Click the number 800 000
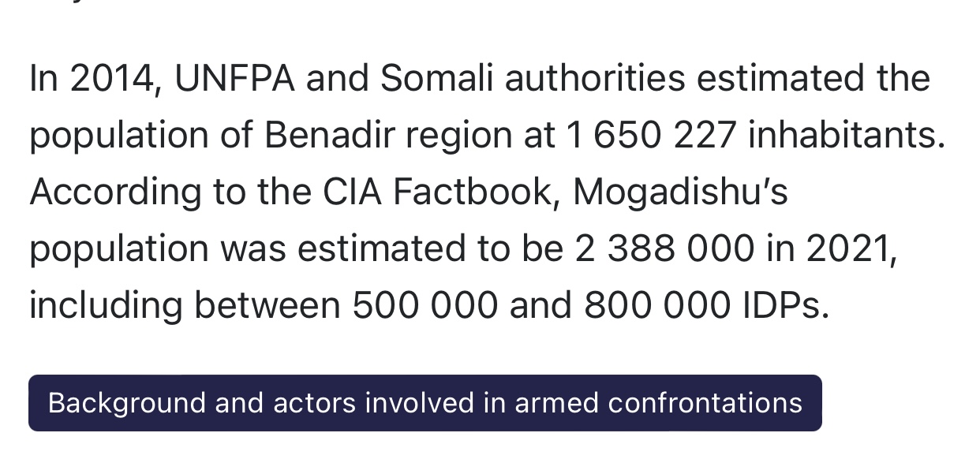 [657, 306]
